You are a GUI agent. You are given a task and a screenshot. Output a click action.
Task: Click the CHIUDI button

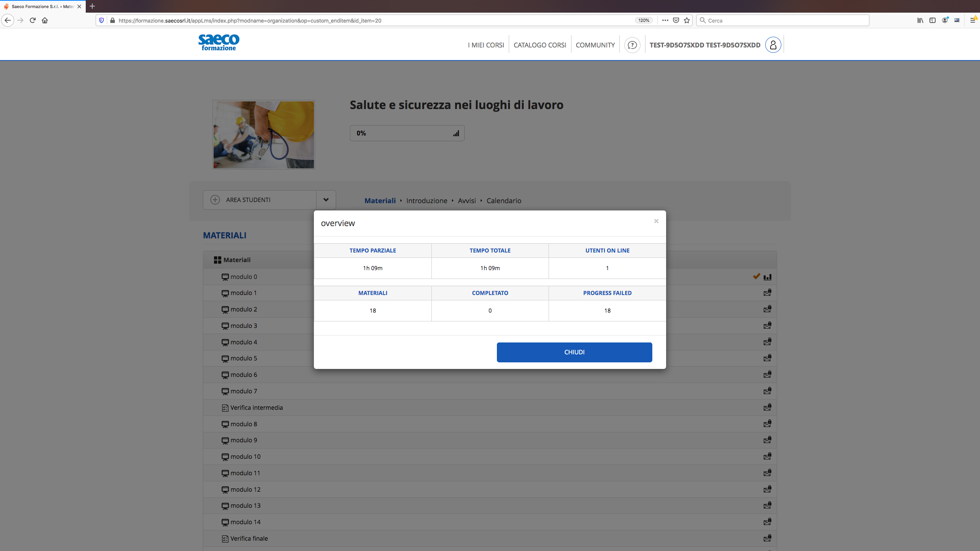tap(574, 352)
